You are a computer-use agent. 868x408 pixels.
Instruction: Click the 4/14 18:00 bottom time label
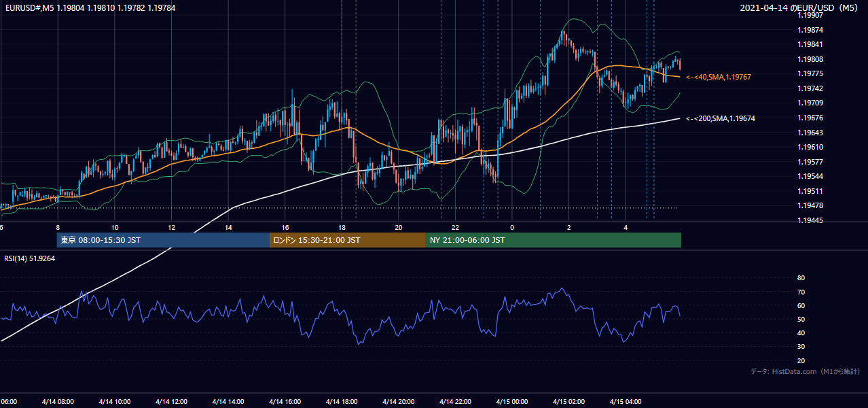pyautogui.click(x=342, y=402)
